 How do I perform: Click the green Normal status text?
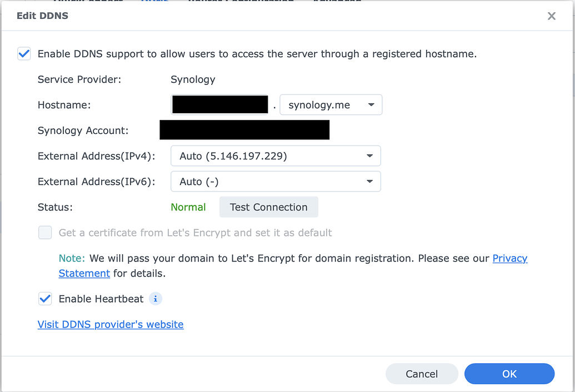click(x=188, y=207)
